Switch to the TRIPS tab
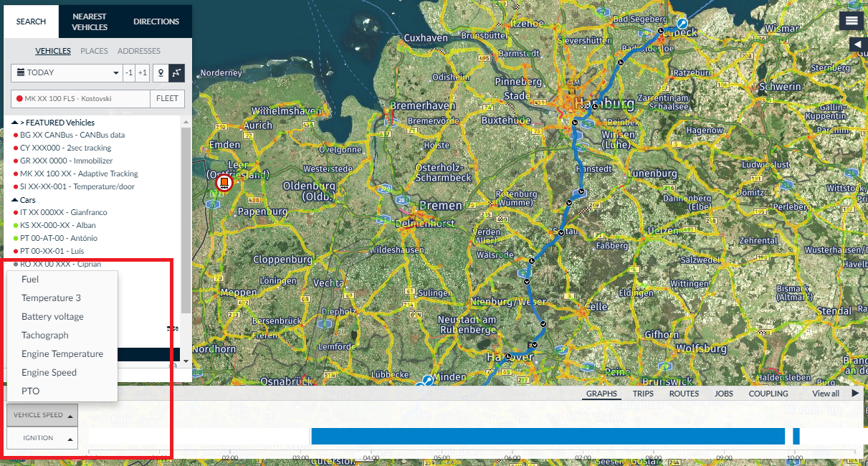The height and width of the screenshot is (466, 868). coord(643,394)
